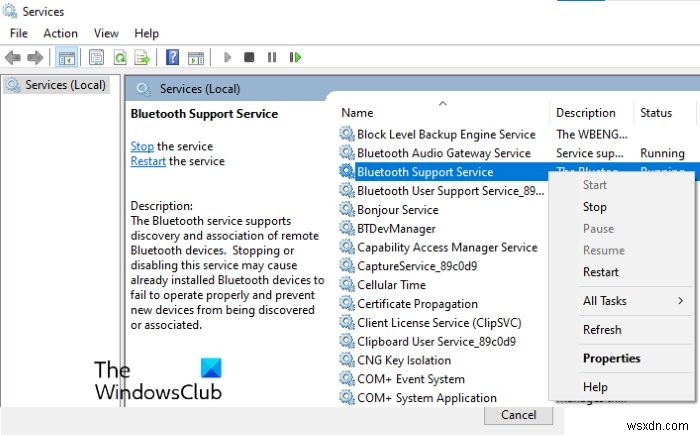
Task: Open the blue Help question mark icon
Action: pyautogui.click(x=172, y=57)
